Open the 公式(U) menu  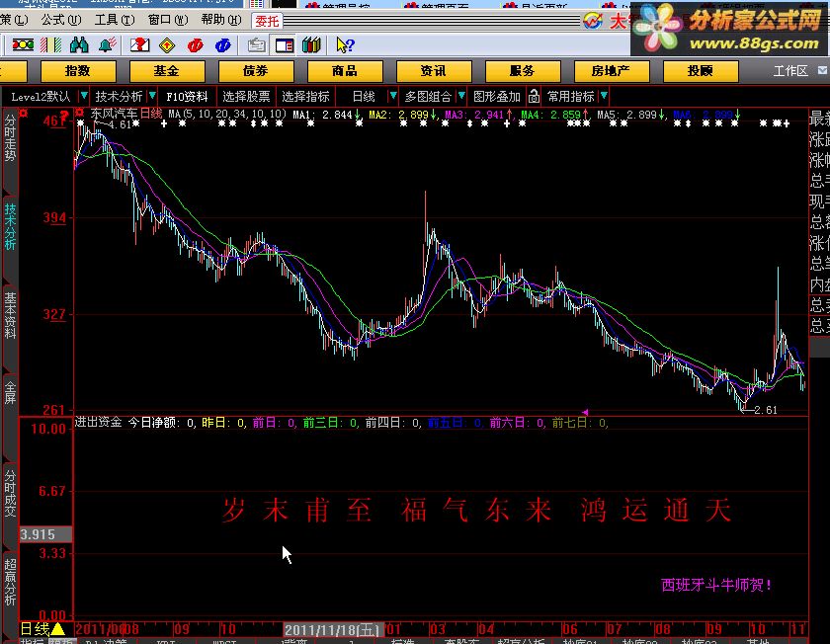click(x=61, y=20)
